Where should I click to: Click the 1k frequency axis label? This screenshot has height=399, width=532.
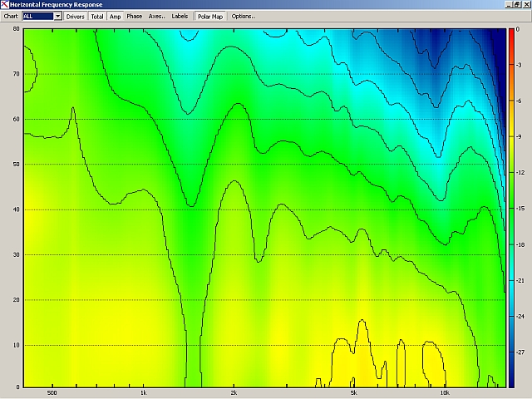point(143,393)
